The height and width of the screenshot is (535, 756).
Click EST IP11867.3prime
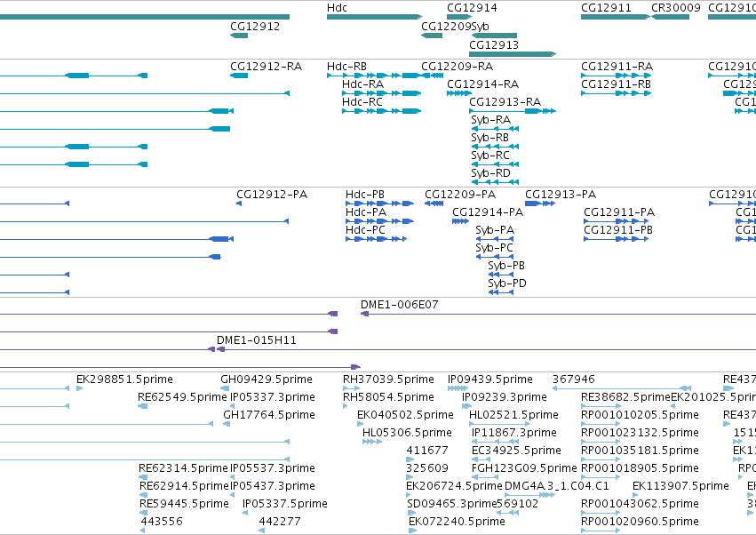click(x=514, y=433)
